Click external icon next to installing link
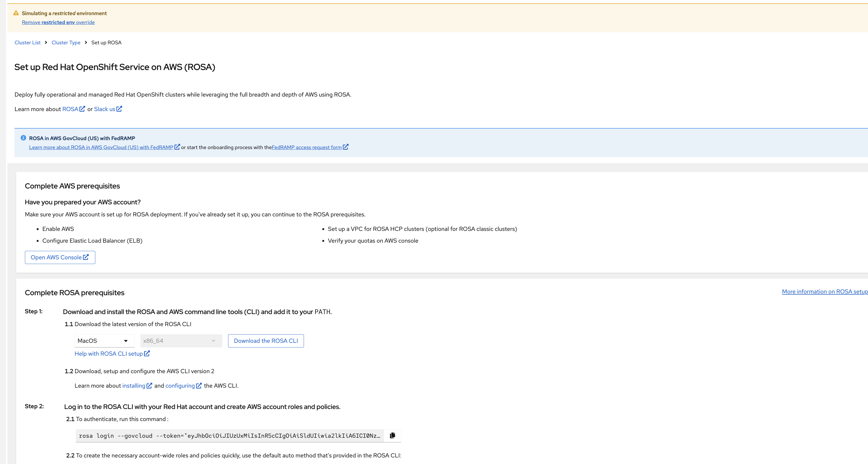 [x=149, y=385]
